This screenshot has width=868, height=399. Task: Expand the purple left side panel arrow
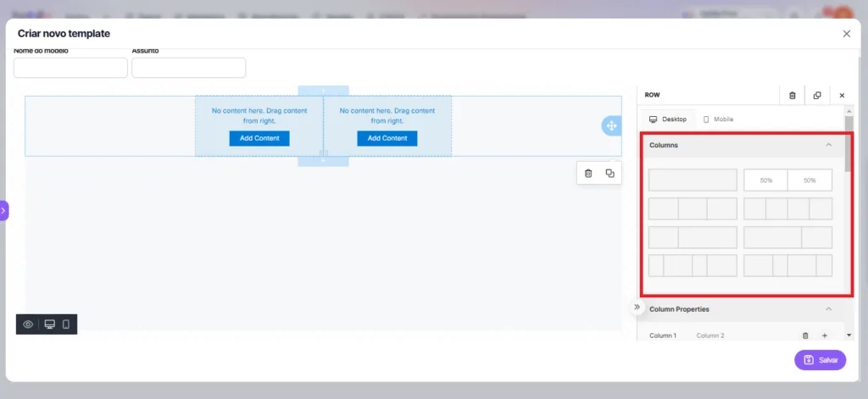coord(3,210)
